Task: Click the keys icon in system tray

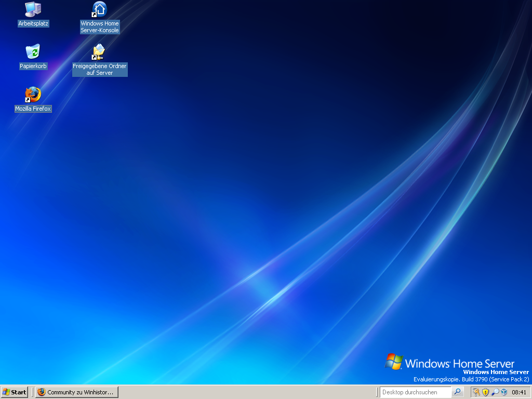Action: (476, 392)
